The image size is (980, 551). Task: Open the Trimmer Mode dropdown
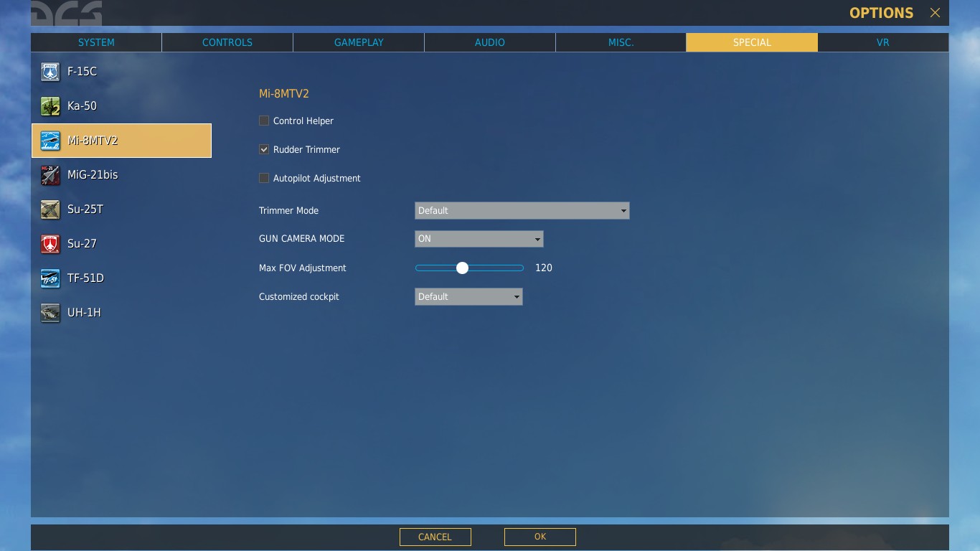tap(522, 210)
